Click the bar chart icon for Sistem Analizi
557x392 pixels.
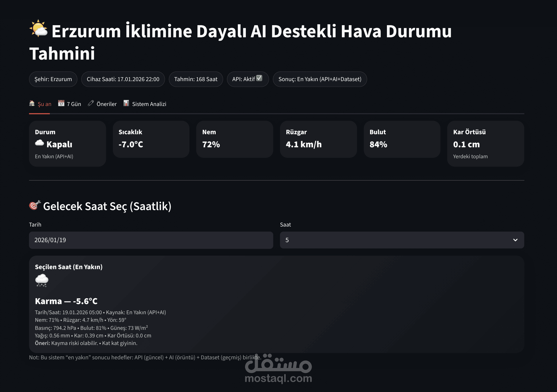pyautogui.click(x=126, y=103)
